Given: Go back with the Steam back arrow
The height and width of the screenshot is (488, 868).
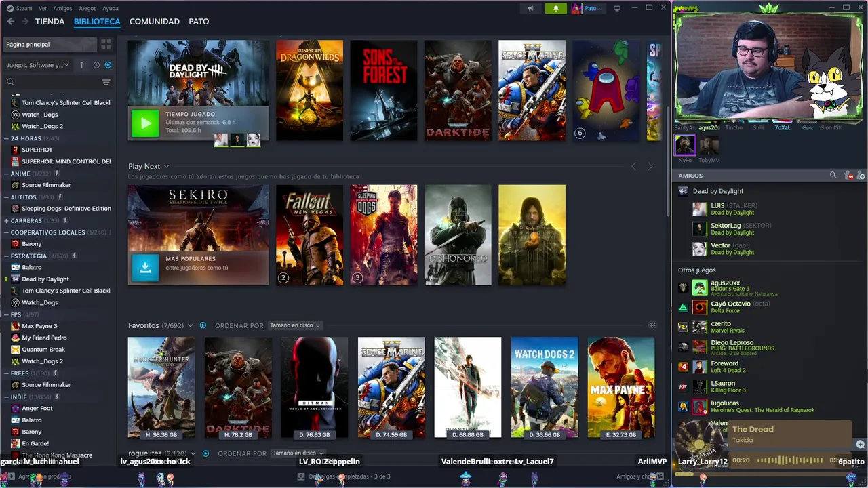Looking at the screenshot, I should click(10, 22).
